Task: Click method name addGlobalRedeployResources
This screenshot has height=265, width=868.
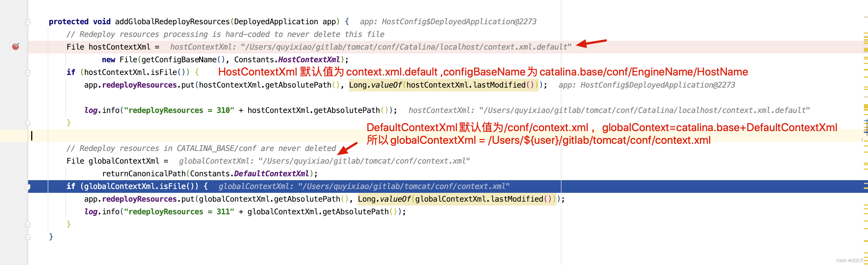Action: coord(172,21)
